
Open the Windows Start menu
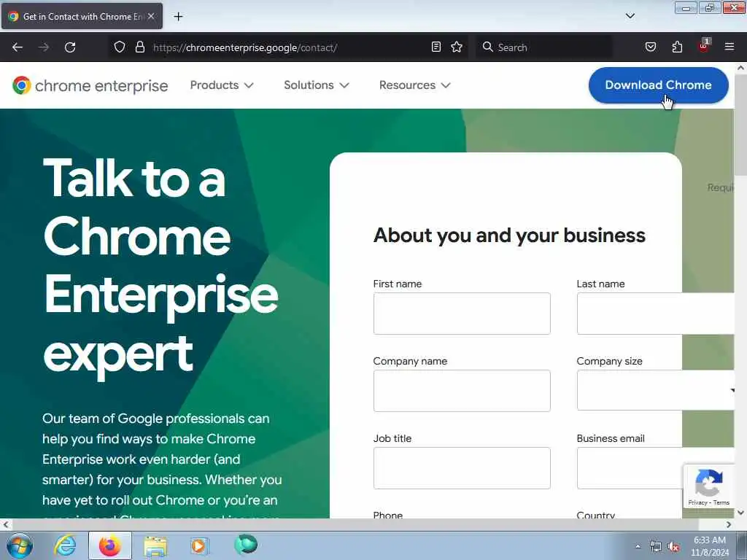pyautogui.click(x=20, y=545)
